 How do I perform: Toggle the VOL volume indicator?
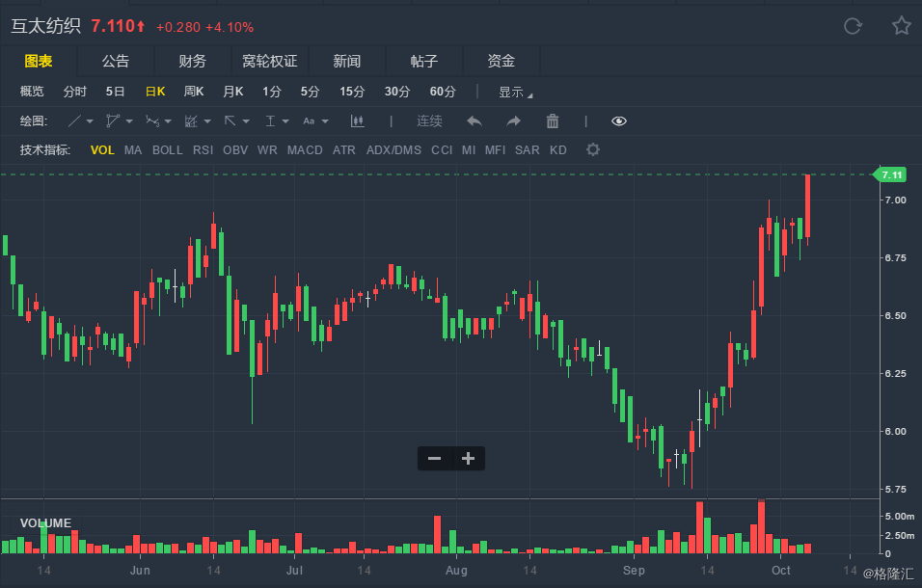pyautogui.click(x=102, y=149)
